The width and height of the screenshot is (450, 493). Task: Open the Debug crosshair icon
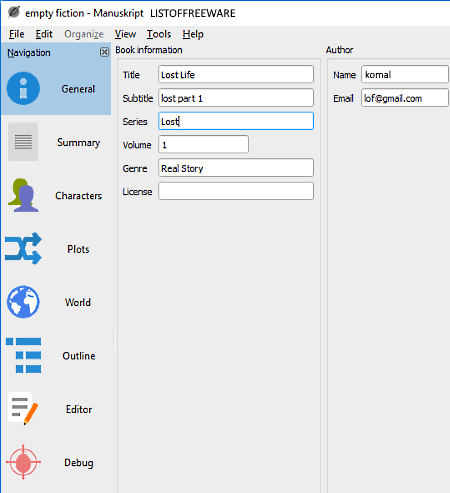[x=23, y=462]
